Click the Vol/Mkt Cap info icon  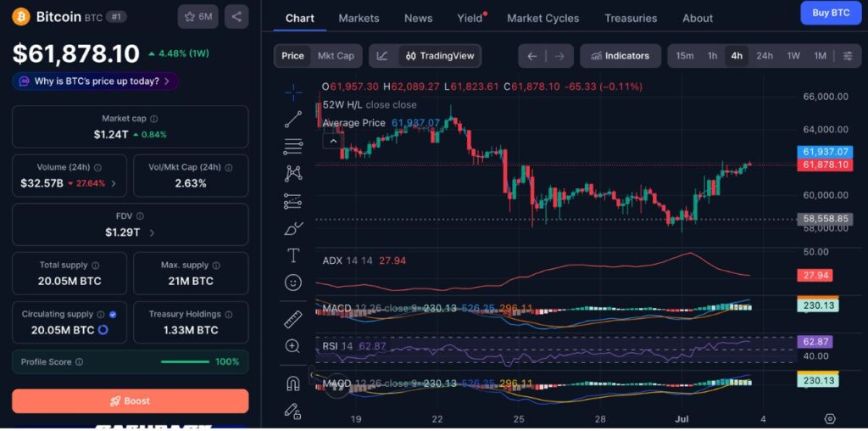pyautogui.click(x=229, y=167)
